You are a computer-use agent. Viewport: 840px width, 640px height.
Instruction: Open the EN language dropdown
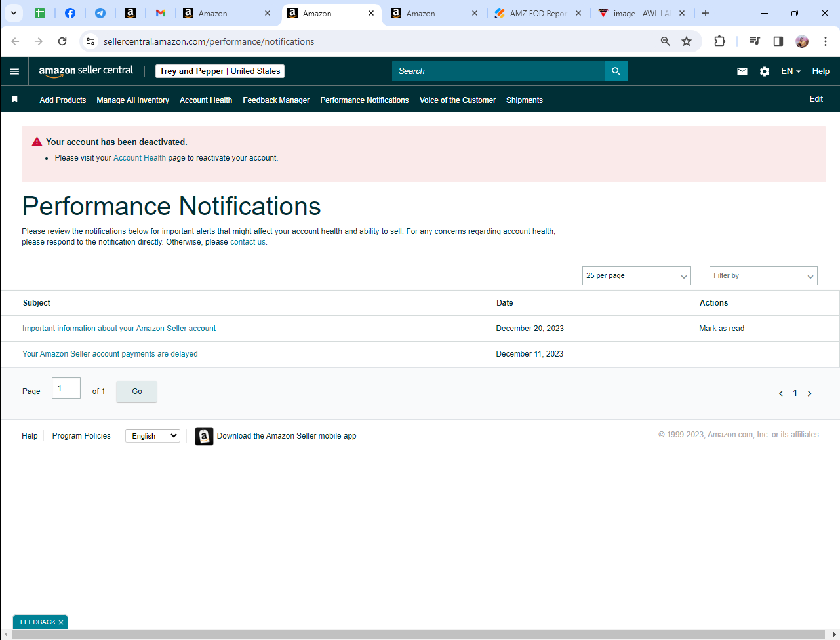[x=791, y=71]
